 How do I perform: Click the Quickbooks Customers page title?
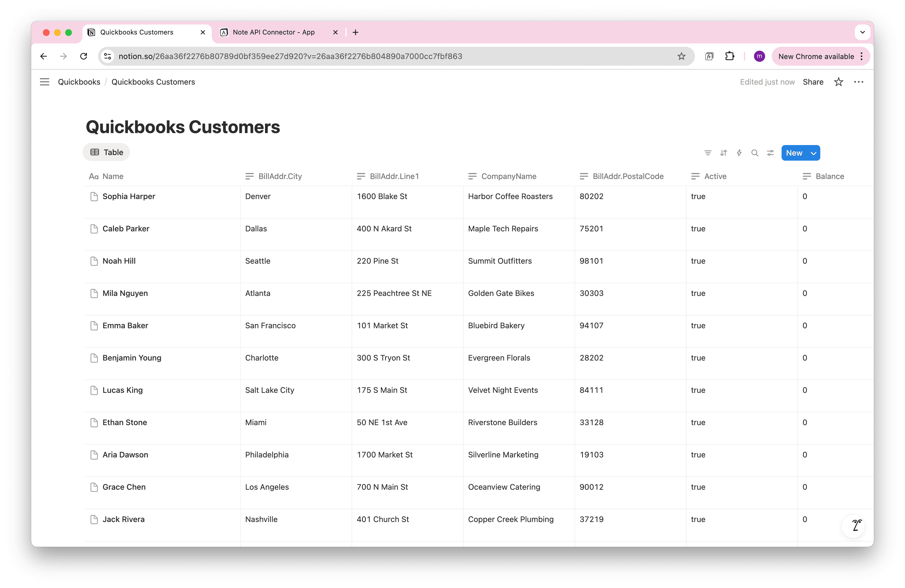[x=183, y=127]
